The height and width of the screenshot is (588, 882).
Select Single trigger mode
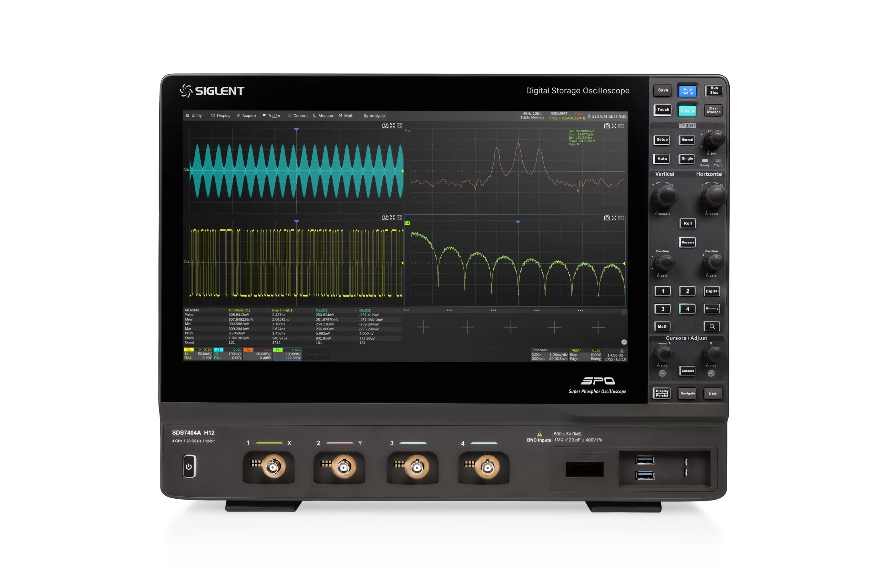[687, 158]
